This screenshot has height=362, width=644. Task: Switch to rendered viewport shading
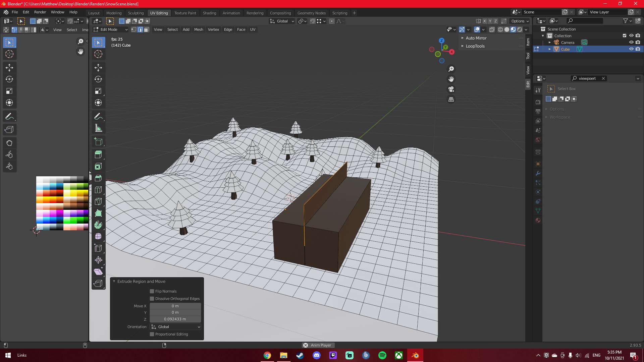click(x=520, y=29)
